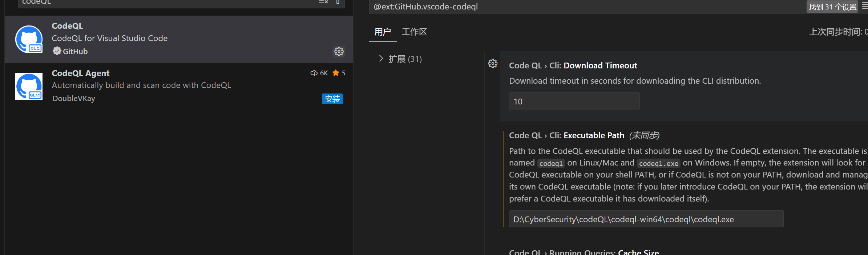Click the Executable Path input field
The image size is (868, 255).
pyautogui.click(x=646, y=219)
